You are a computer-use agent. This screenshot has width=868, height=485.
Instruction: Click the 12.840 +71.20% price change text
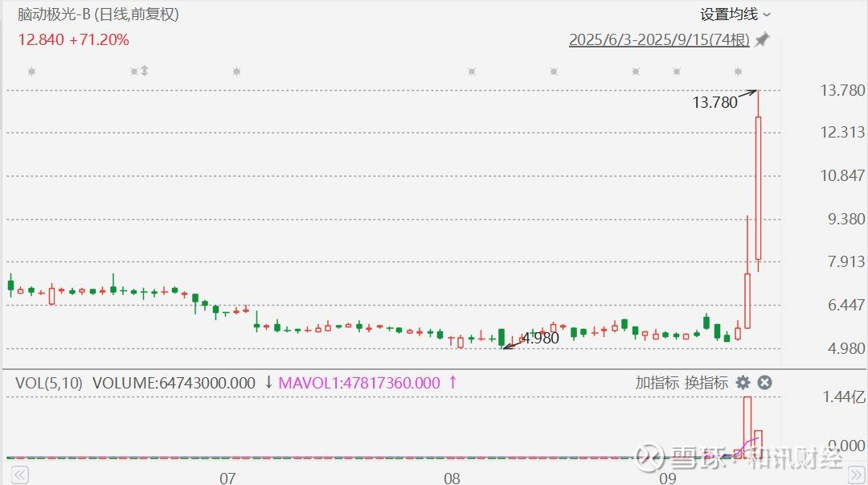pos(73,40)
